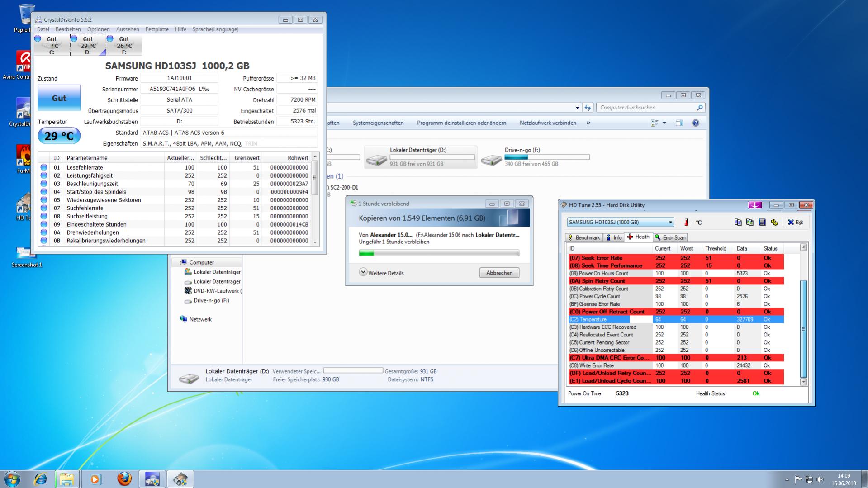Show hidden system tray icons
This screenshot has width=868, height=488.
pyautogui.click(x=787, y=479)
